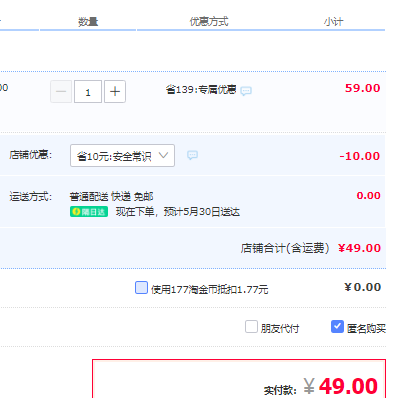Check the 朋友代付 checkbox
The width and height of the screenshot is (399, 398).
pos(251,327)
